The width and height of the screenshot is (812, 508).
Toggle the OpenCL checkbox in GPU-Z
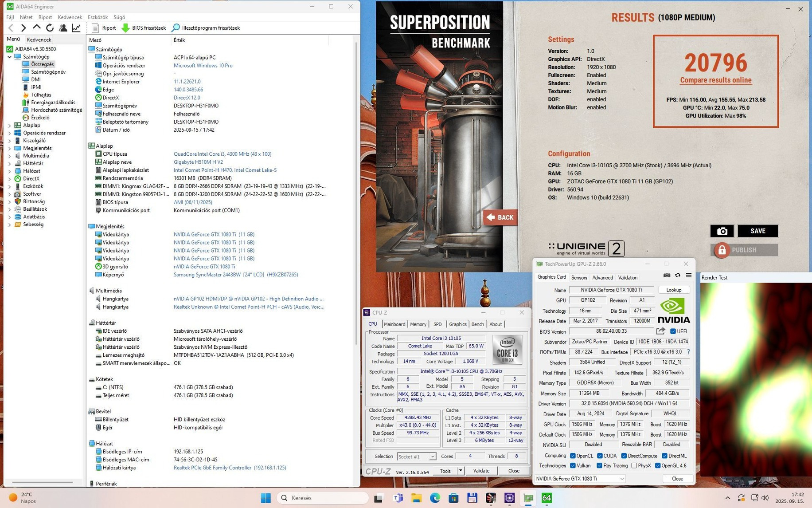coord(573,456)
